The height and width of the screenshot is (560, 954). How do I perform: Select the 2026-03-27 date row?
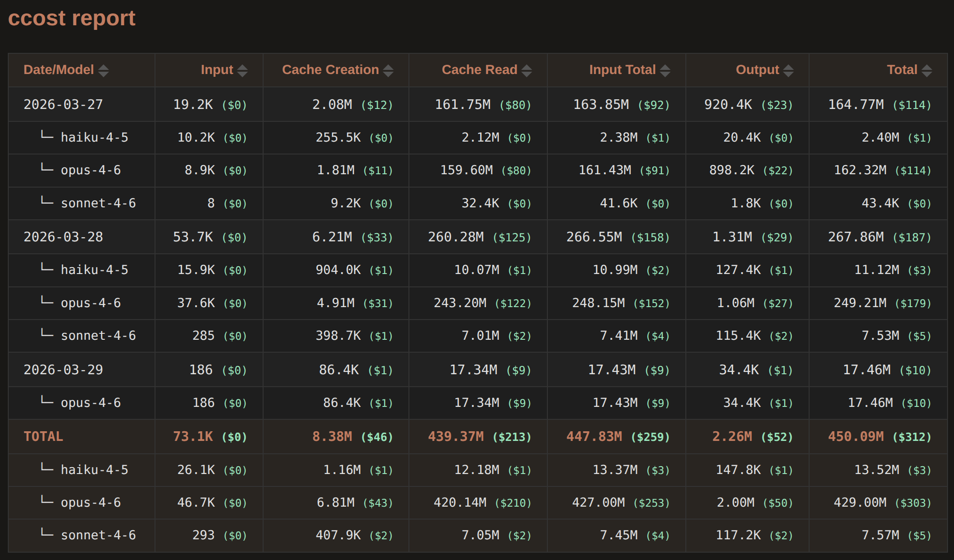63,104
